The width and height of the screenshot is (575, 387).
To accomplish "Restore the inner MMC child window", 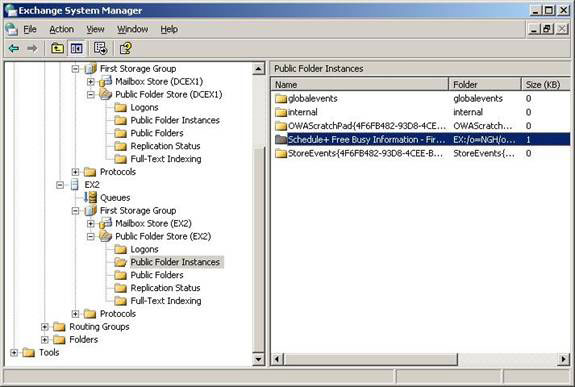I will 547,29.
